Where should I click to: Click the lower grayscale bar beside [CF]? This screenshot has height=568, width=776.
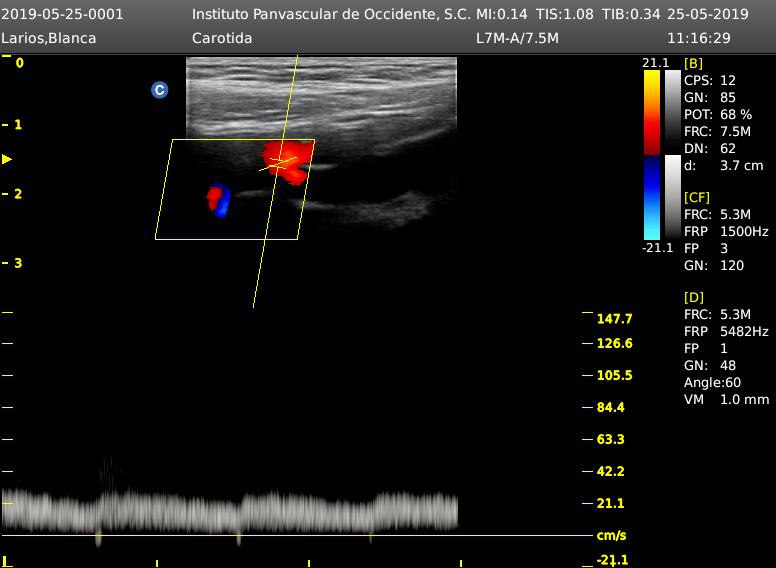point(673,197)
